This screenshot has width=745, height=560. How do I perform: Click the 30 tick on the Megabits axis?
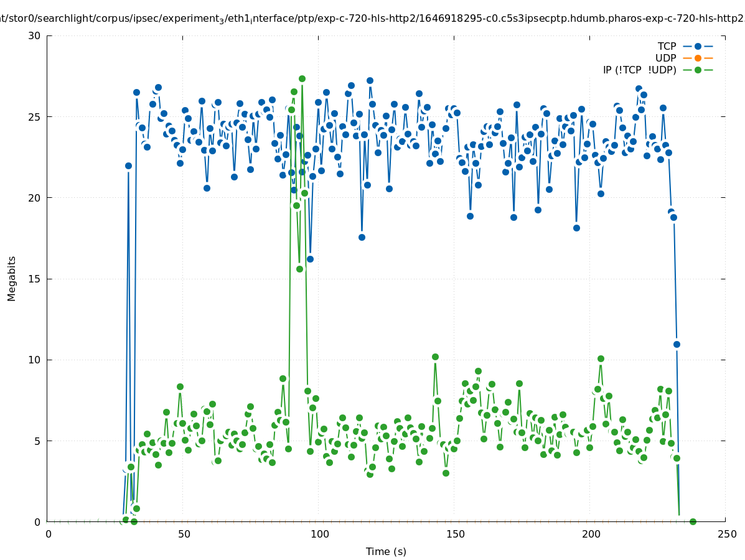[x=35, y=35]
